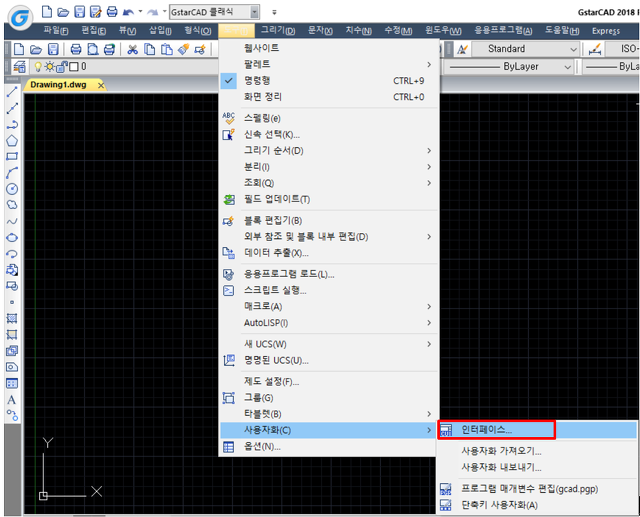The width and height of the screenshot is (640, 517).
Task: Open the GstarCAD application logo menu
Action: (21, 18)
